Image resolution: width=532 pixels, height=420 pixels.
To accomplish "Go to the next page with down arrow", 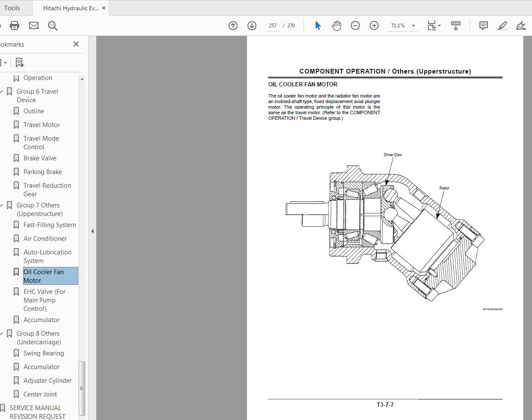I will (251, 26).
